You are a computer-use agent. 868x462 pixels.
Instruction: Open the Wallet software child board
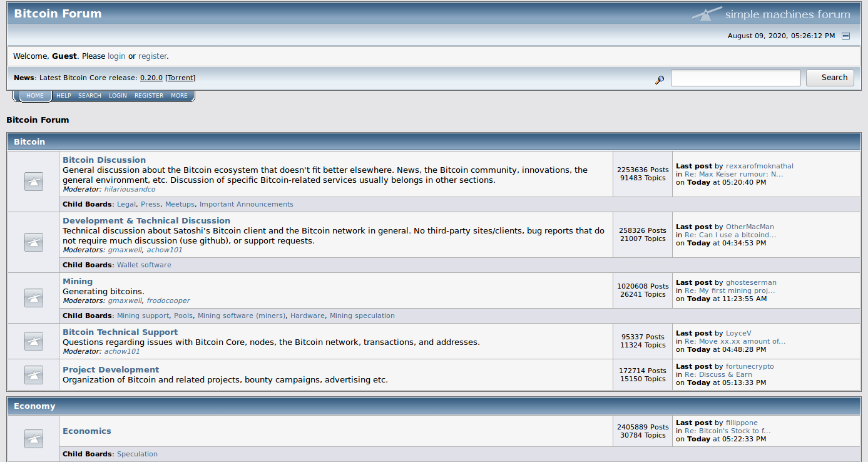pos(144,265)
